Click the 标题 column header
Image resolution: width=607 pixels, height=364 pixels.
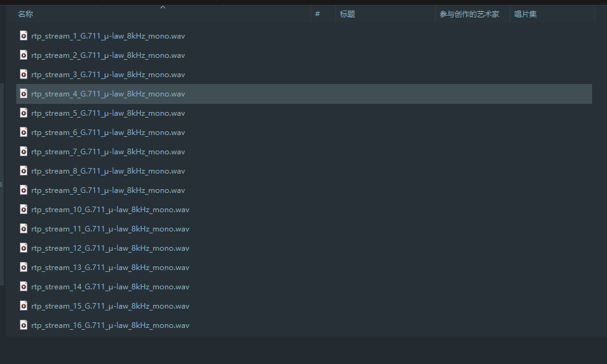(x=347, y=14)
